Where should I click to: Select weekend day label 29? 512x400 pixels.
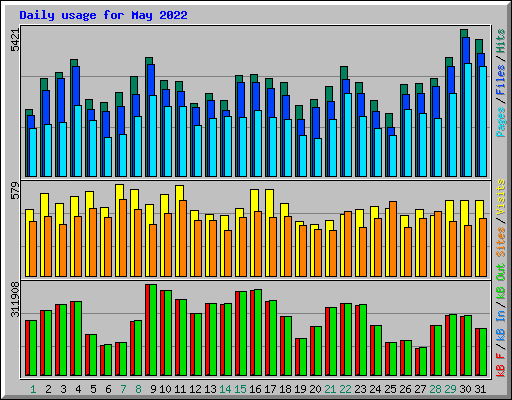(x=450, y=389)
